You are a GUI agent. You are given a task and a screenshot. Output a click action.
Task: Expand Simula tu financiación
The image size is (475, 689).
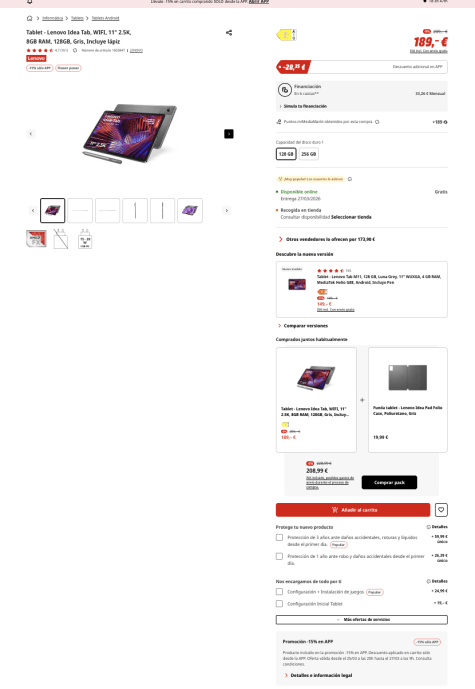(303, 106)
